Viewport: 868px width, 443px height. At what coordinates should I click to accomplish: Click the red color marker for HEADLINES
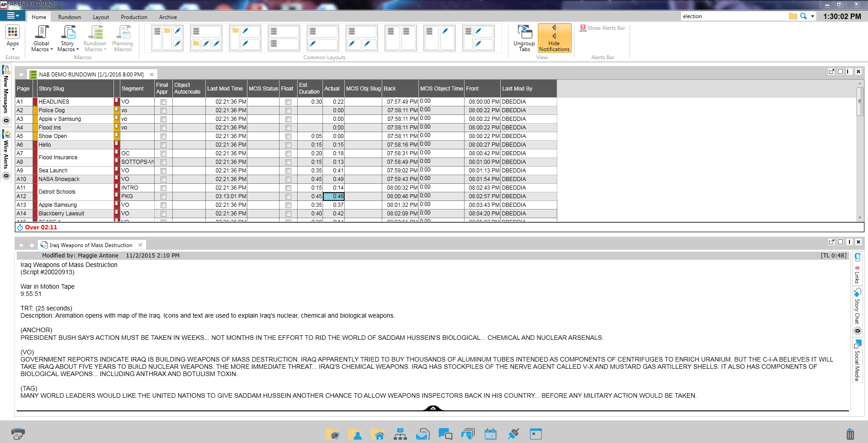[35, 102]
